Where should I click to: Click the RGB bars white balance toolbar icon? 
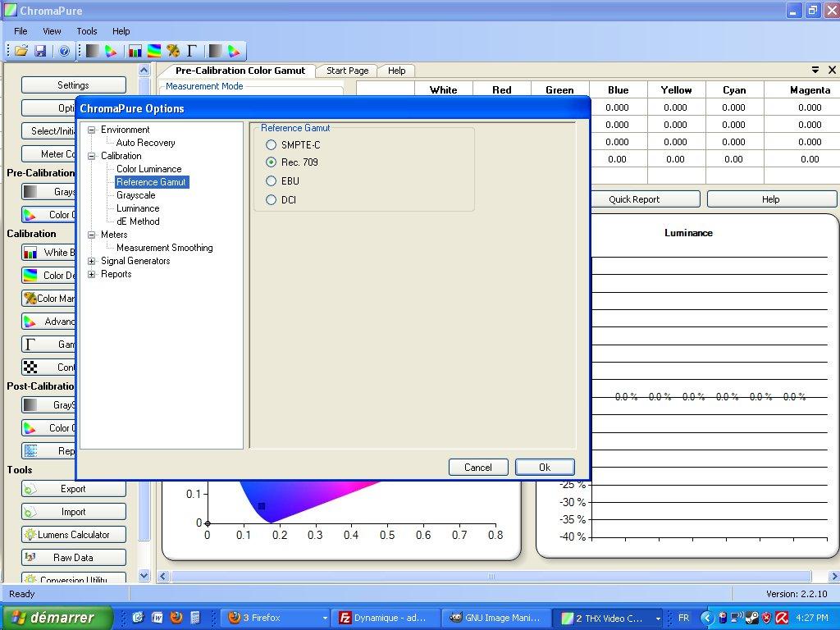(135, 51)
